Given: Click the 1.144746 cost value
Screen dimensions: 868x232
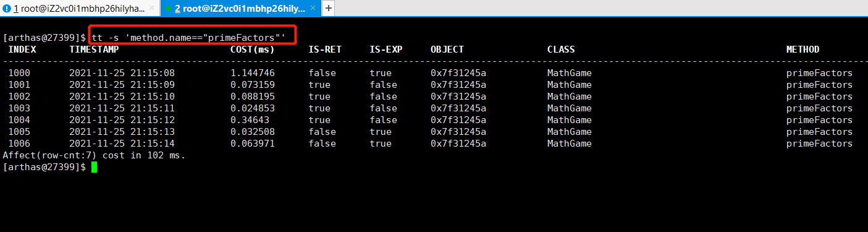Looking at the screenshot, I should [253, 73].
